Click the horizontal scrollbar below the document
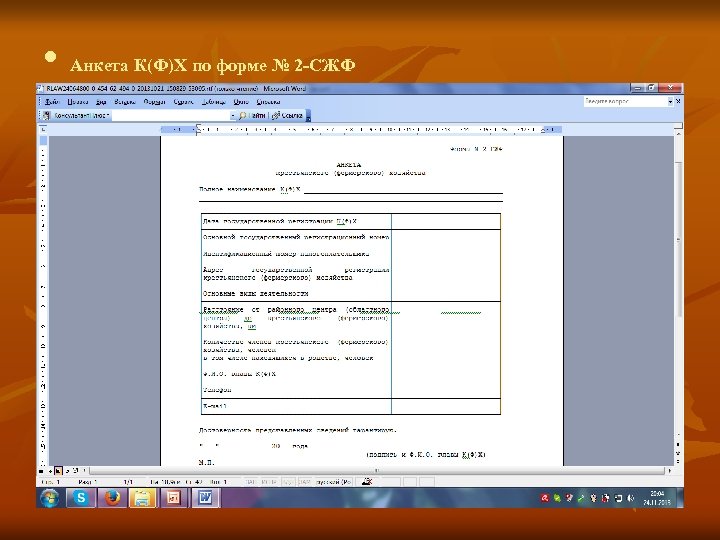Viewport: 720px width, 540px height. (x=377, y=471)
